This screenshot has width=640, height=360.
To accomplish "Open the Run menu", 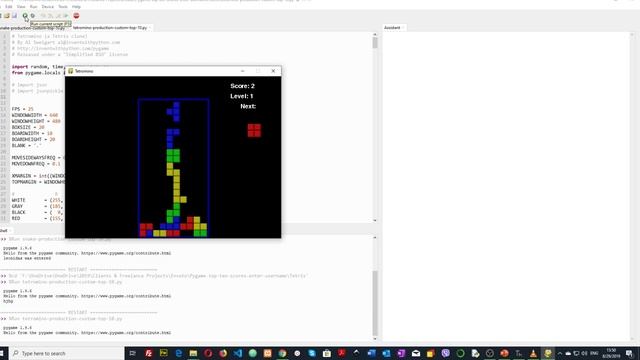I will click(33, 7).
